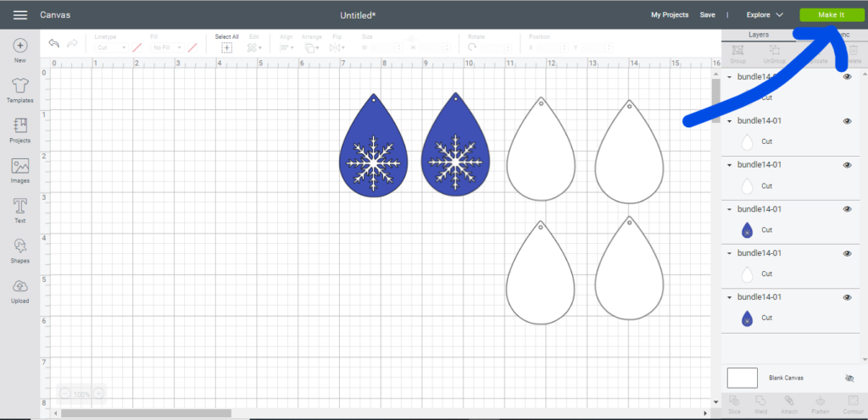Click the vertical canvas scrollbar thumb
This screenshot has height=420, width=868.
[x=715, y=101]
